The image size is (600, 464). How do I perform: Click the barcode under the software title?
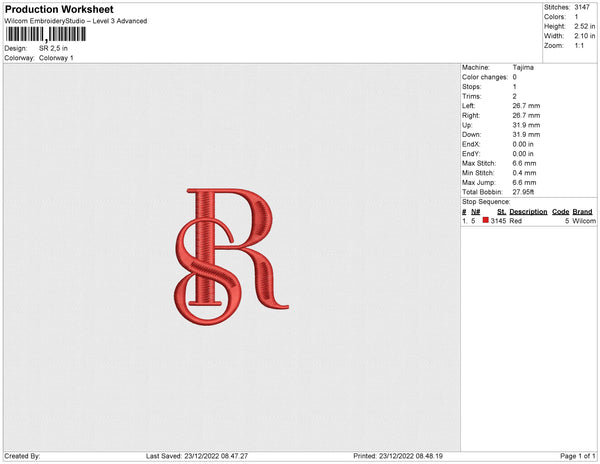[45, 35]
